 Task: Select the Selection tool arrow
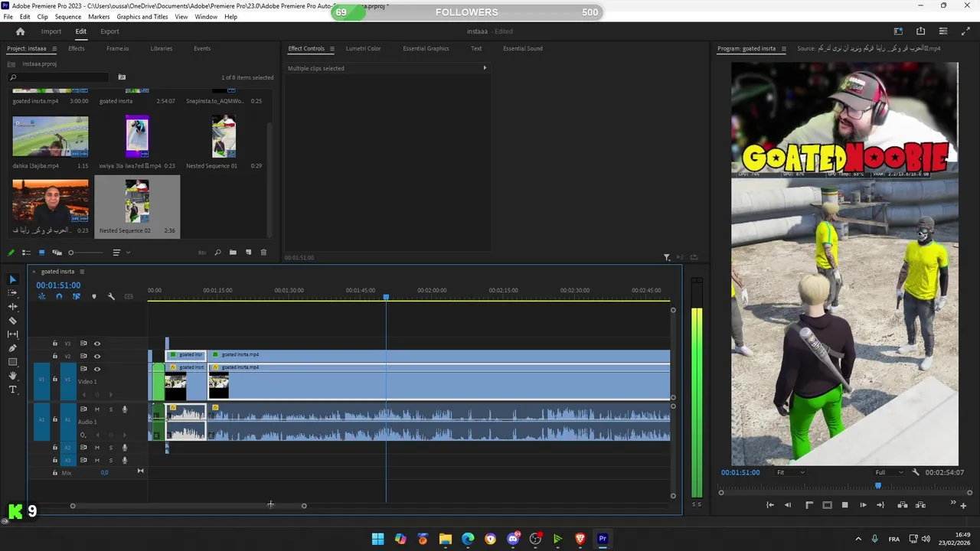click(12, 279)
